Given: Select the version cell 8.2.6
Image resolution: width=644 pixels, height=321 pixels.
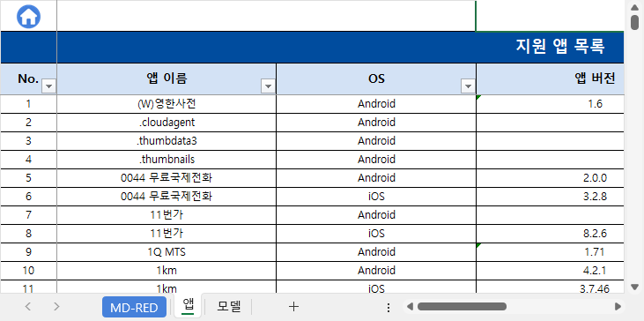Looking at the screenshot, I should click(551, 234).
